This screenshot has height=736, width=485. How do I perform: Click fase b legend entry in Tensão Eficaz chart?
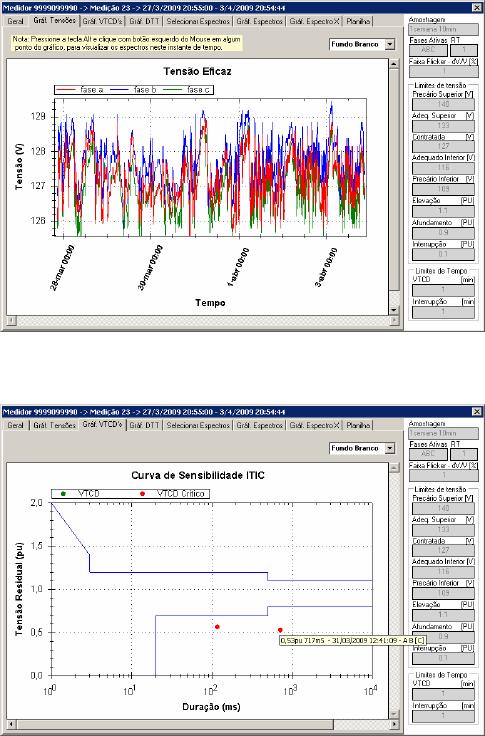[x=133, y=90]
